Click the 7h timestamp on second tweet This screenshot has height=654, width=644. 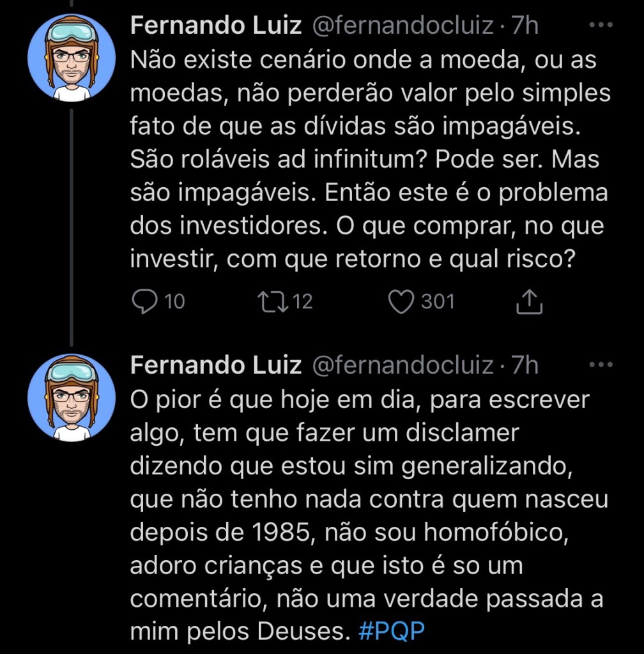click(525, 365)
